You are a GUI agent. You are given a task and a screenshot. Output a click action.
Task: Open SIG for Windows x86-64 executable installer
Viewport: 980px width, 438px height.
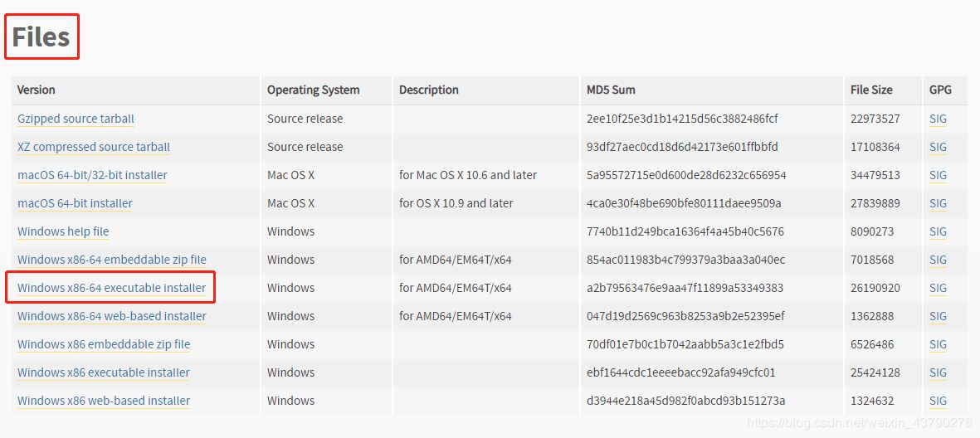938,288
